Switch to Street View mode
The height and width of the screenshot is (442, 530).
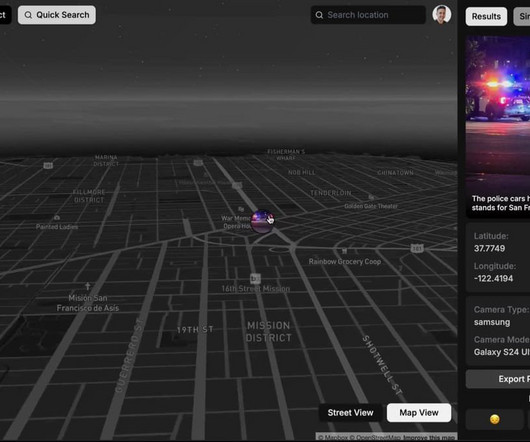tap(350, 413)
